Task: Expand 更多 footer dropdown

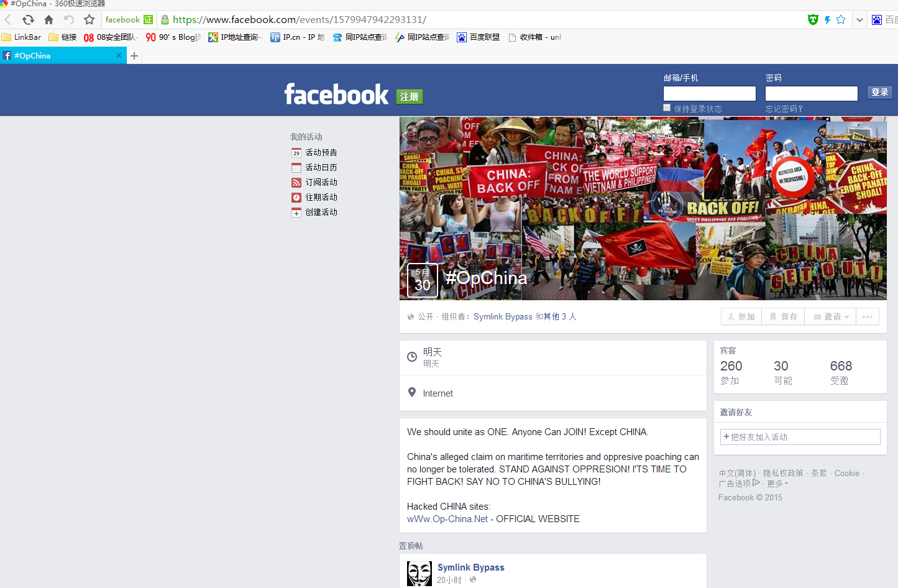Action: [777, 483]
